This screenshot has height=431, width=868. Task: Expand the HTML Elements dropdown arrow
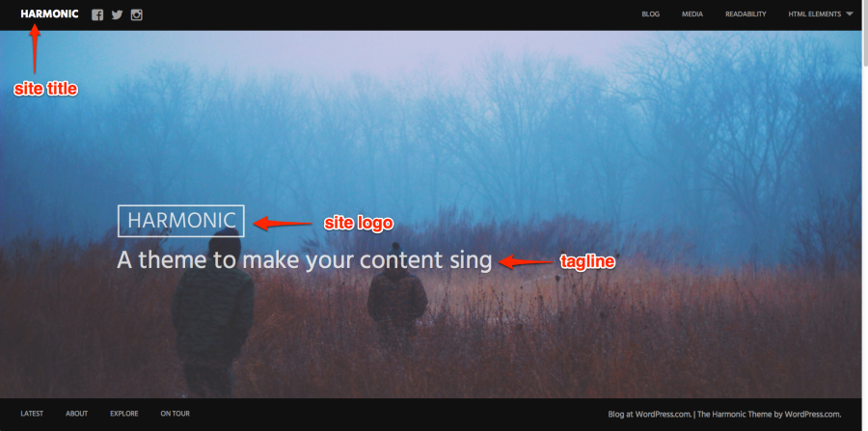849,14
